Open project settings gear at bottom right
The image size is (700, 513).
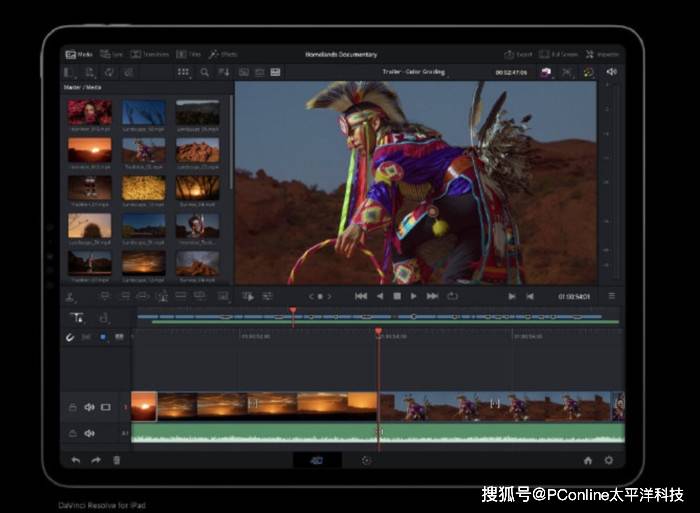(x=608, y=460)
